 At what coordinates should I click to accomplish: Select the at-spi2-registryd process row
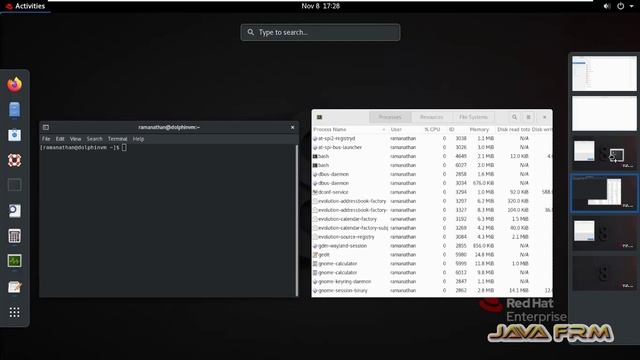(432, 138)
